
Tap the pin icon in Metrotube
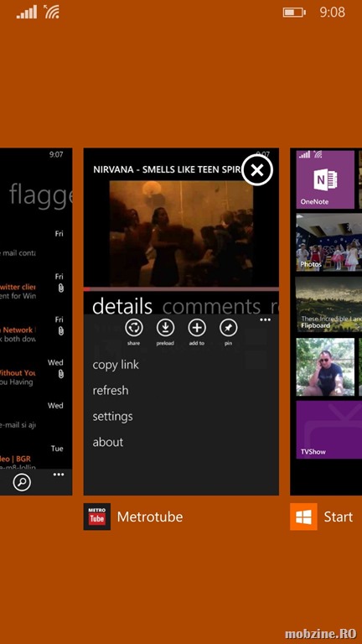click(x=229, y=328)
